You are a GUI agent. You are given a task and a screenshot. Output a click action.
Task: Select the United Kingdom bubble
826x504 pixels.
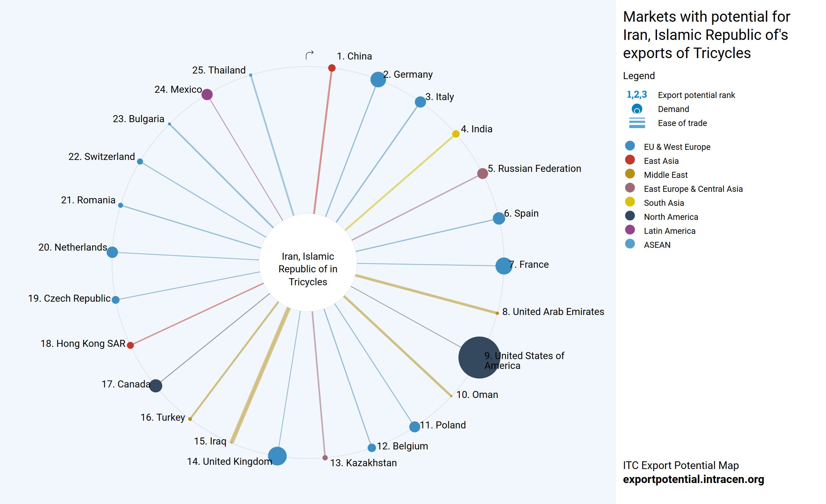coord(278,456)
